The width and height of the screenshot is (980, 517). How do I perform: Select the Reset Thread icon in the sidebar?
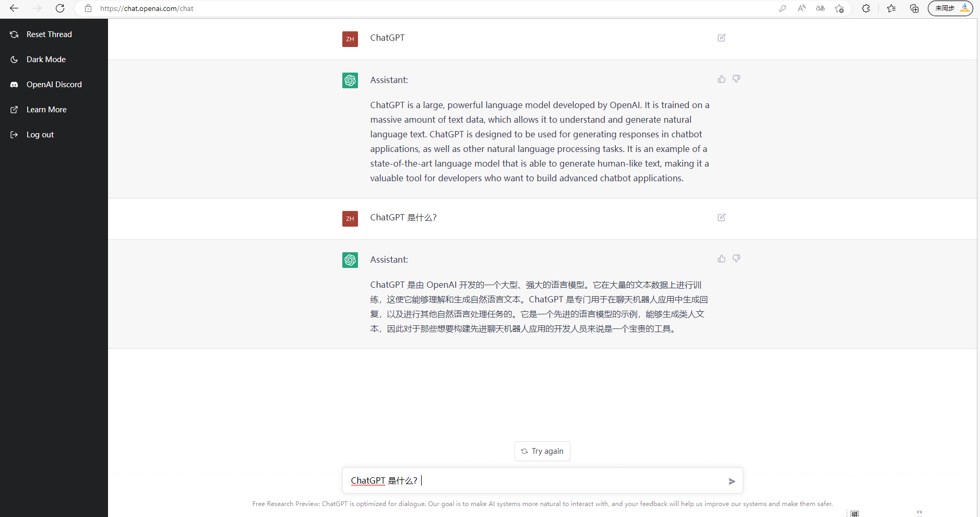[14, 34]
